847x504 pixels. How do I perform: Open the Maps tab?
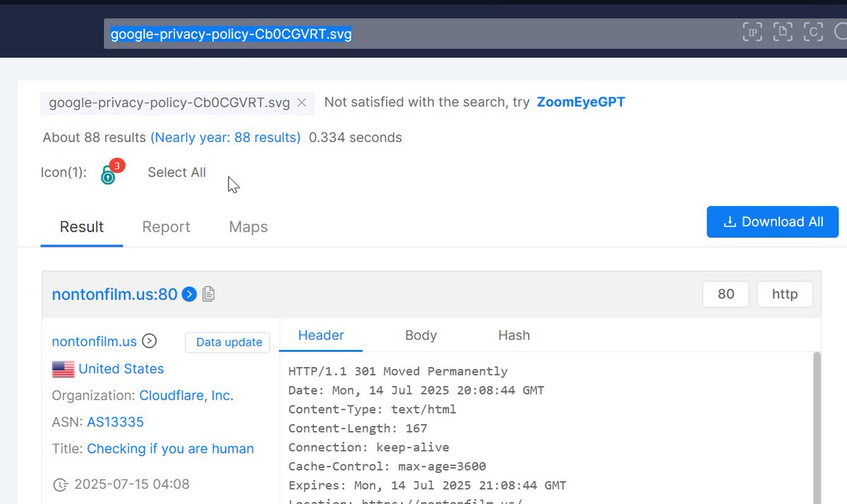click(248, 227)
